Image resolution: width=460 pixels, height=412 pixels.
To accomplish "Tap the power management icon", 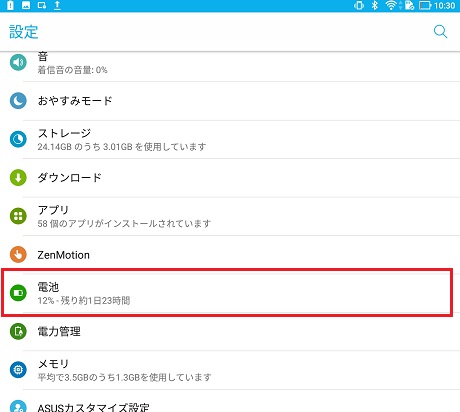I will coord(18,331).
